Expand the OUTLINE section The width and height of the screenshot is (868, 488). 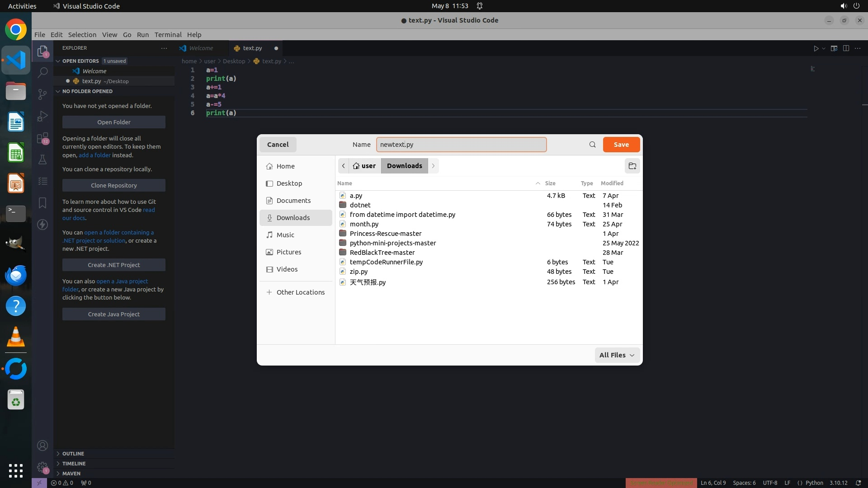(73, 454)
